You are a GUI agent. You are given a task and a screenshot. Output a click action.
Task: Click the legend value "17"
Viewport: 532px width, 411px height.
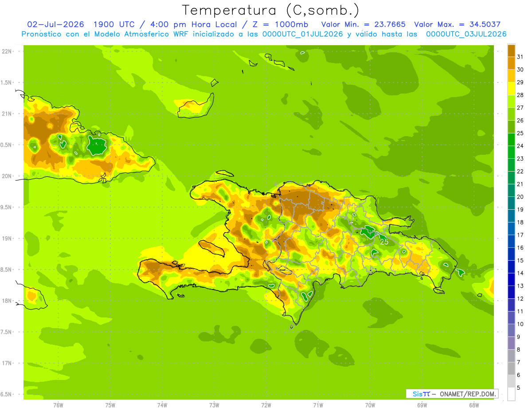[520, 235]
